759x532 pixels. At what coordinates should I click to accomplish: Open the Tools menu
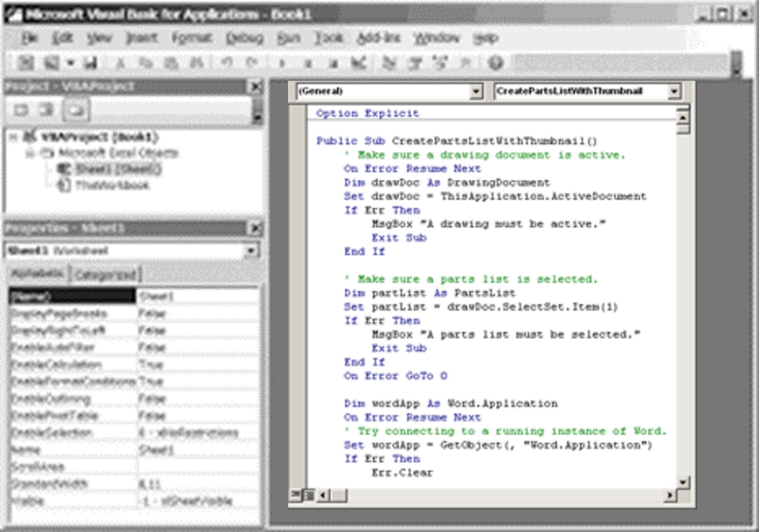[329, 38]
